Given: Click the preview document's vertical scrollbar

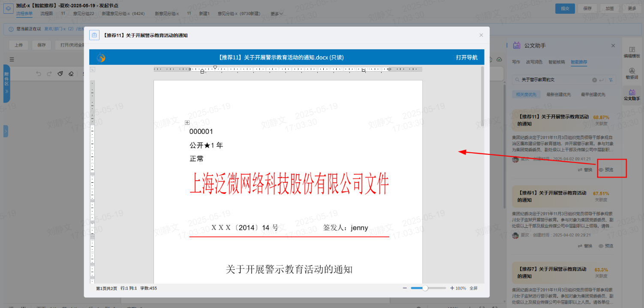Looking at the screenshot, I should point(482,97).
